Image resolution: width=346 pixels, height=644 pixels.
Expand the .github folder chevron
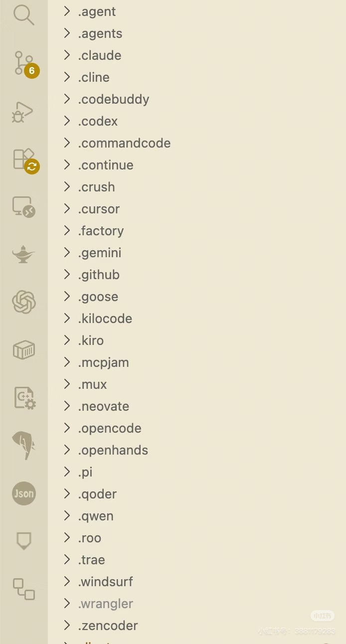click(x=67, y=274)
